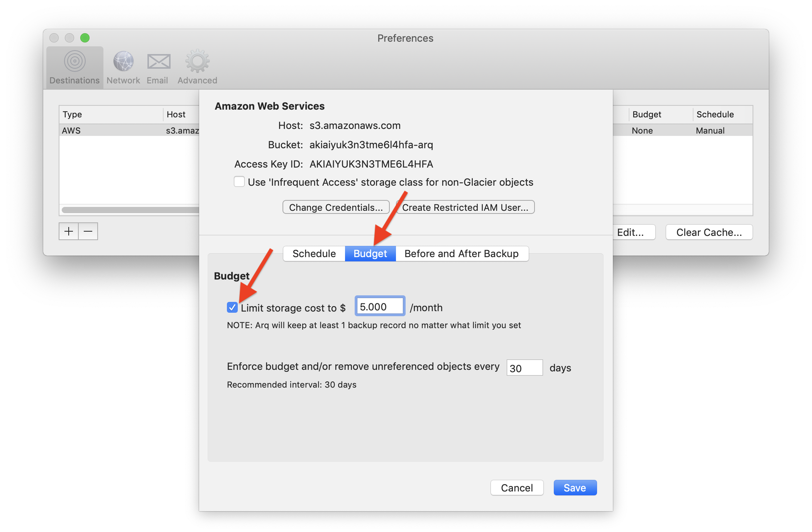Click the Edit button in Preferences window
Image resolution: width=812 pixels, height=532 pixels.
pos(633,232)
